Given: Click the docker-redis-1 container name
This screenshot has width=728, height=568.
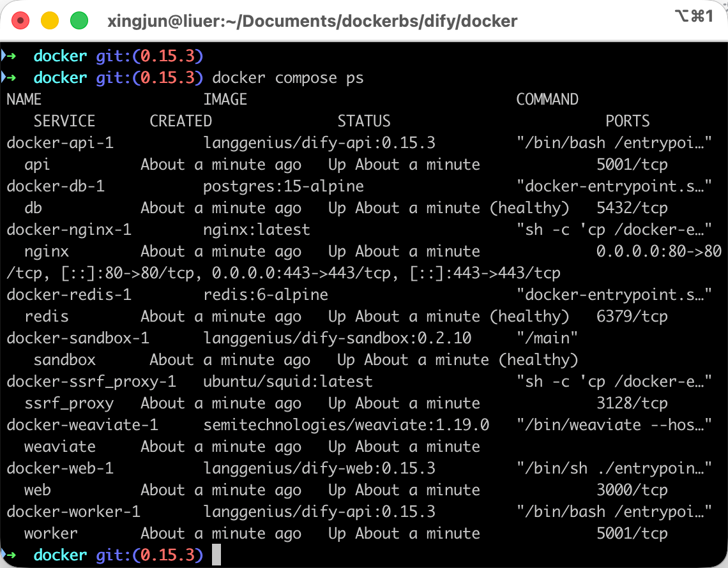Looking at the screenshot, I should 69,295.
